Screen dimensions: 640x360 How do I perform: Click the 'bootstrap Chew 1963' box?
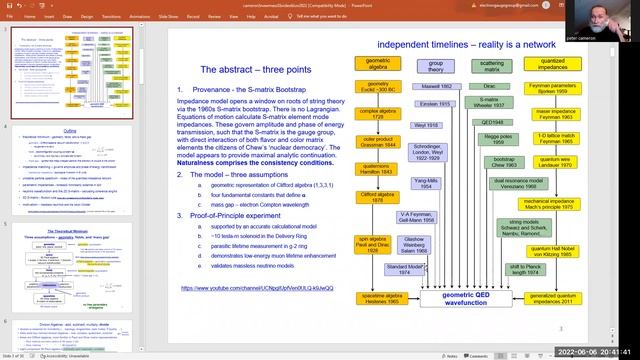(504, 162)
